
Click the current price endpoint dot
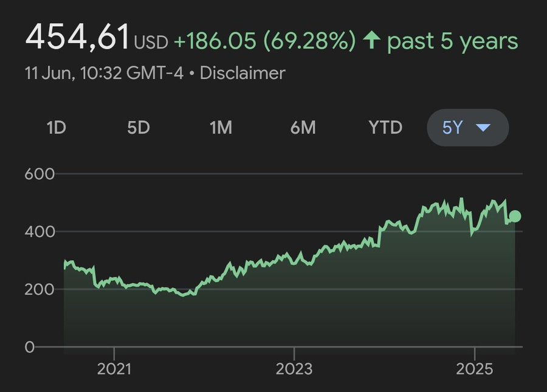pyautogui.click(x=515, y=216)
